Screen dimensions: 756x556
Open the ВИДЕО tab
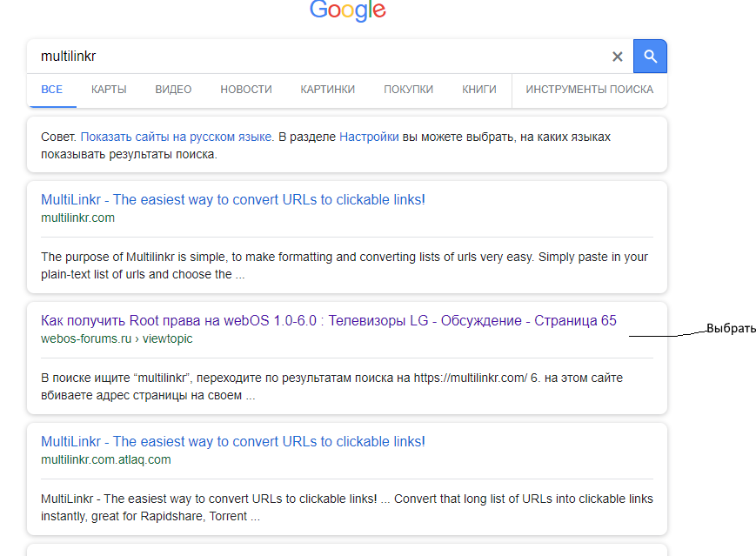point(173,90)
